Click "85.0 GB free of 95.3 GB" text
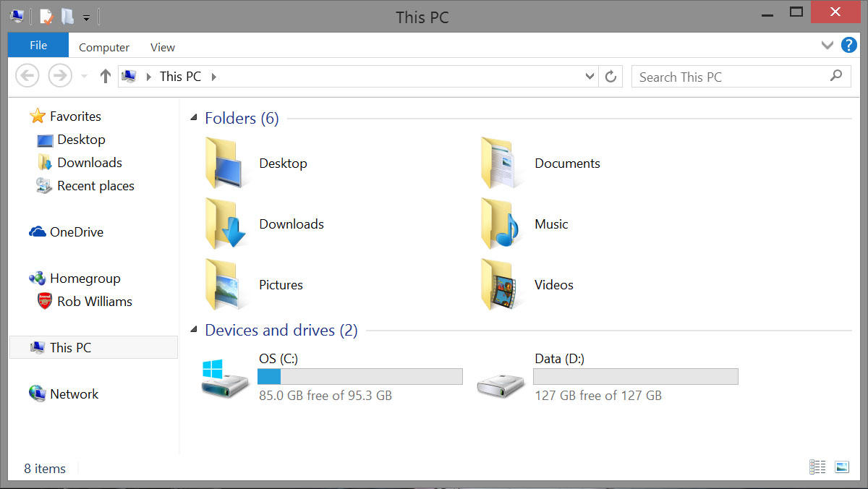The height and width of the screenshot is (489, 868). 325,396
